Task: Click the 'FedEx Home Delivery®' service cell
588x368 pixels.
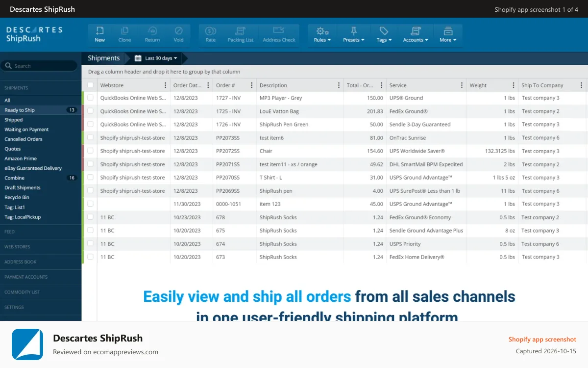Action: point(426,257)
